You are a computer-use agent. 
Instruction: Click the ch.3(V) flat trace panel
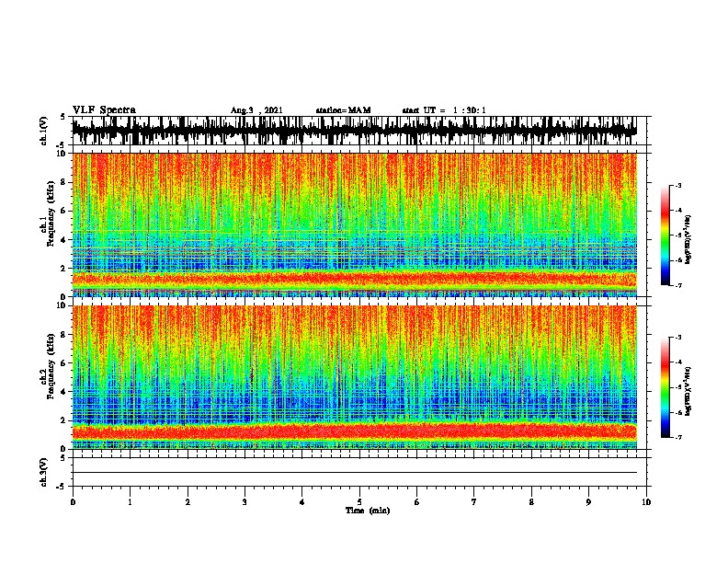359,472
